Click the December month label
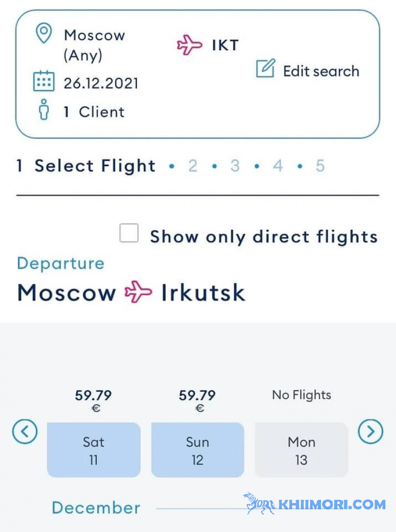The height and width of the screenshot is (532, 396). tap(96, 508)
